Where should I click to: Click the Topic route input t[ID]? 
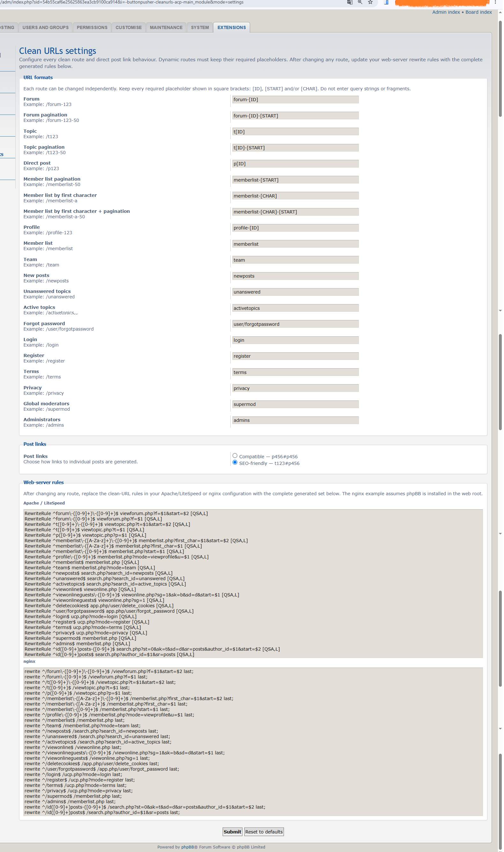pyautogui.click(x=295, y=132)
